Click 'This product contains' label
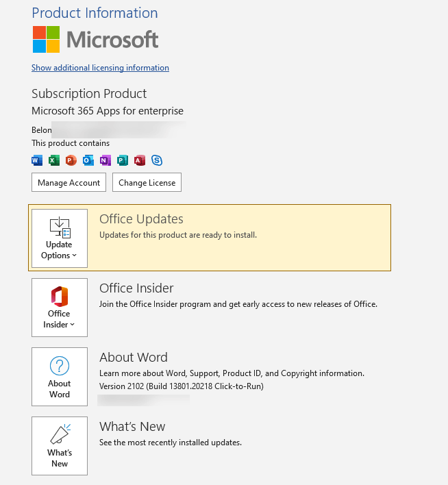 pyautogui.click(x=71, y=143)
